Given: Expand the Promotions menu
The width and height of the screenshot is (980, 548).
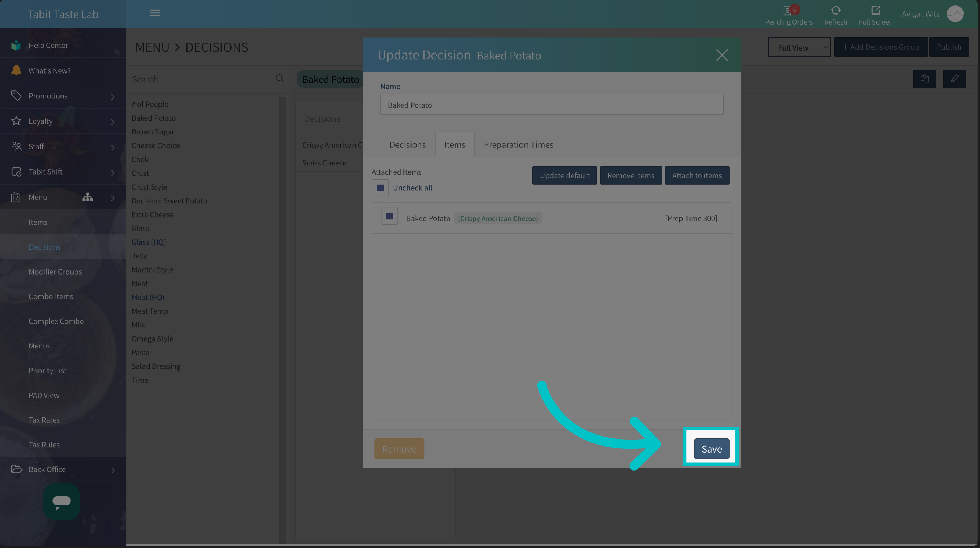Looking at the screenshot, I should click(63, 96).
